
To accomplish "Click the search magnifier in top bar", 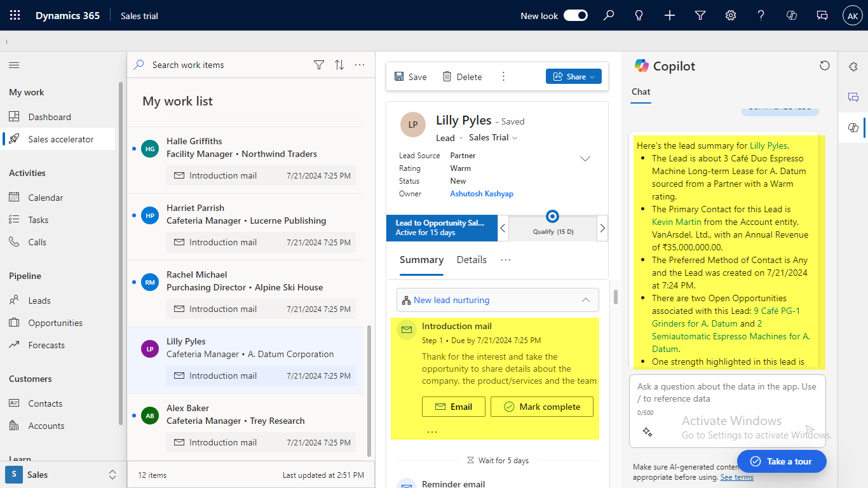I will (x=609, y=15).
